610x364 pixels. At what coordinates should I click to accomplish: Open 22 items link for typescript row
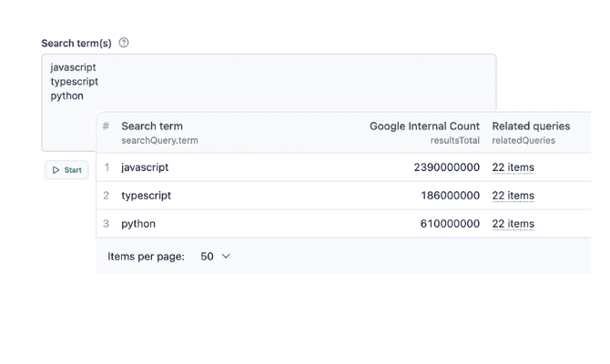point(513,196)
